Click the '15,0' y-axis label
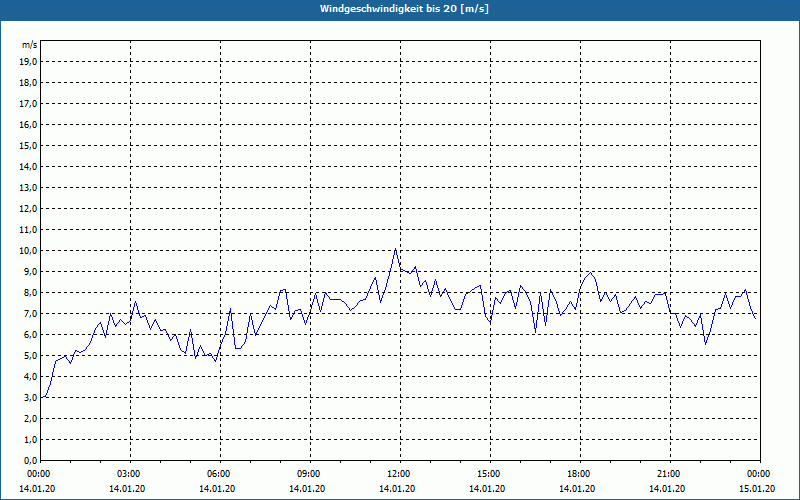800x500 pixels. 28,145
